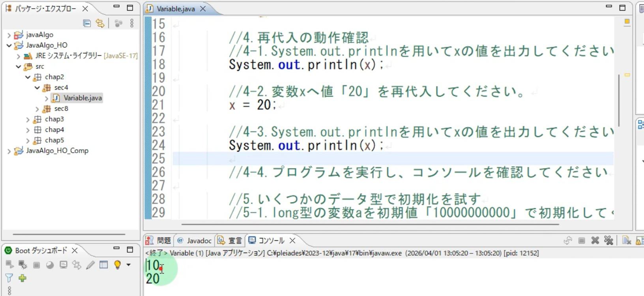Collapse the src folder
Image resolution: width=644 pixels, height=296 pixels.
coord(18,66)
